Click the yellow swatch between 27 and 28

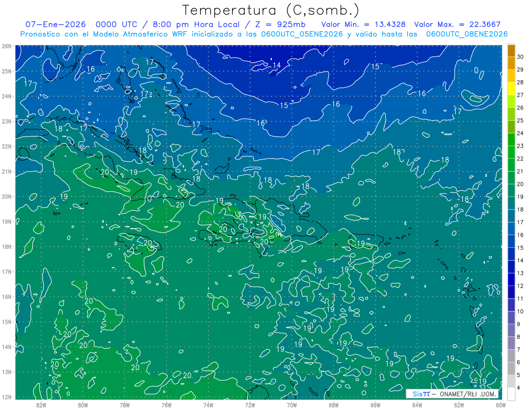511,89
